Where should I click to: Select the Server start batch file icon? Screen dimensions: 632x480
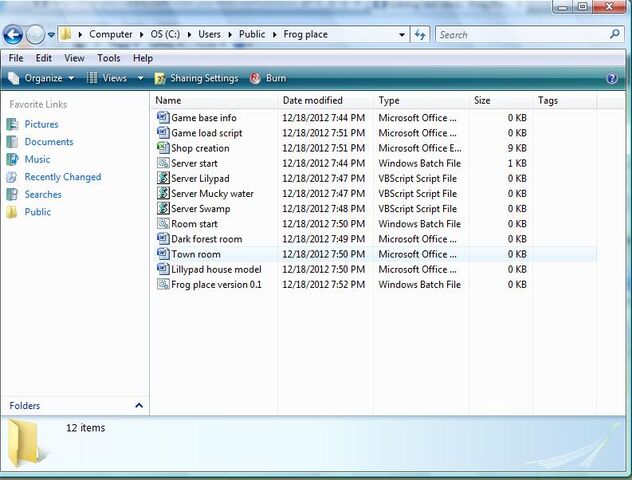pos(163,163)
